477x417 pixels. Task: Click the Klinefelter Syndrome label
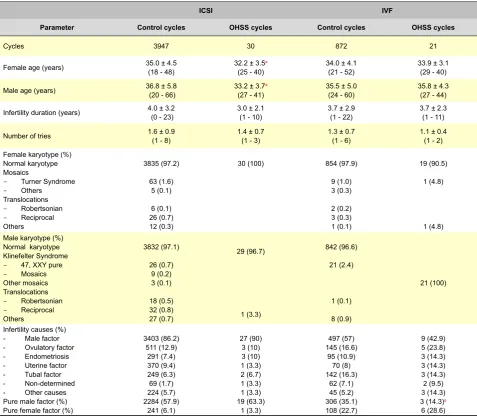pos(35,256)
